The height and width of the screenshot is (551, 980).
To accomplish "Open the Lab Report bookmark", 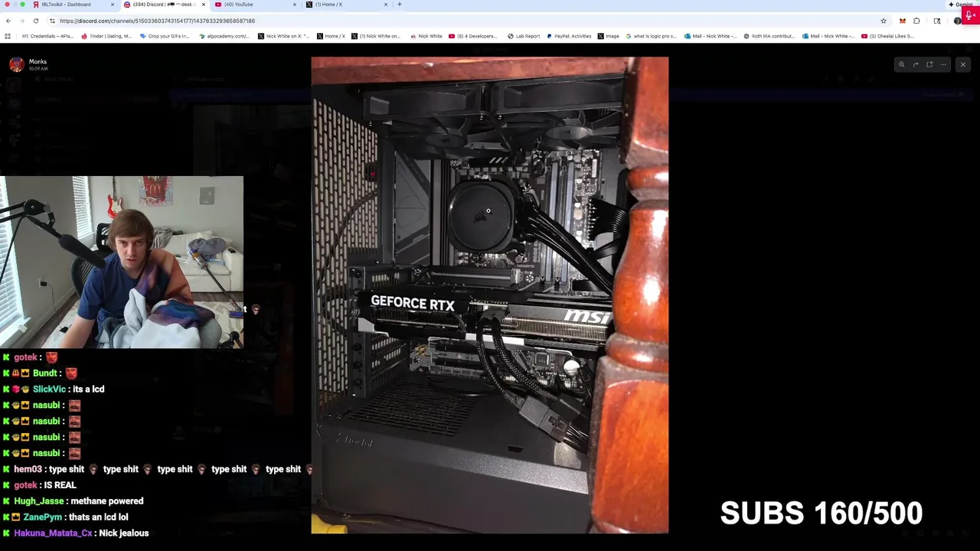I will coord(524,36).
